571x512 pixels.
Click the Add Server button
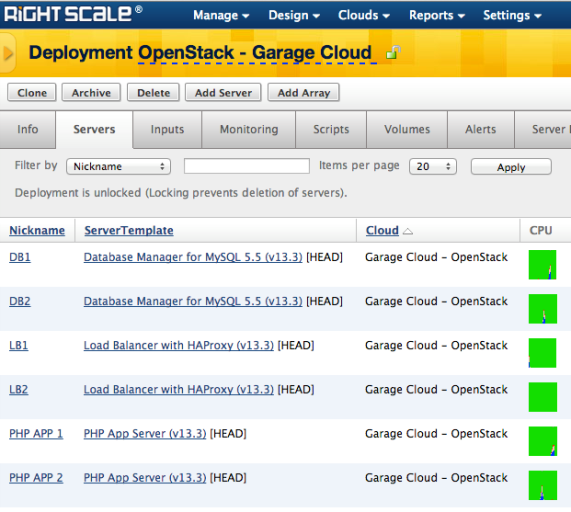point(223,92)
